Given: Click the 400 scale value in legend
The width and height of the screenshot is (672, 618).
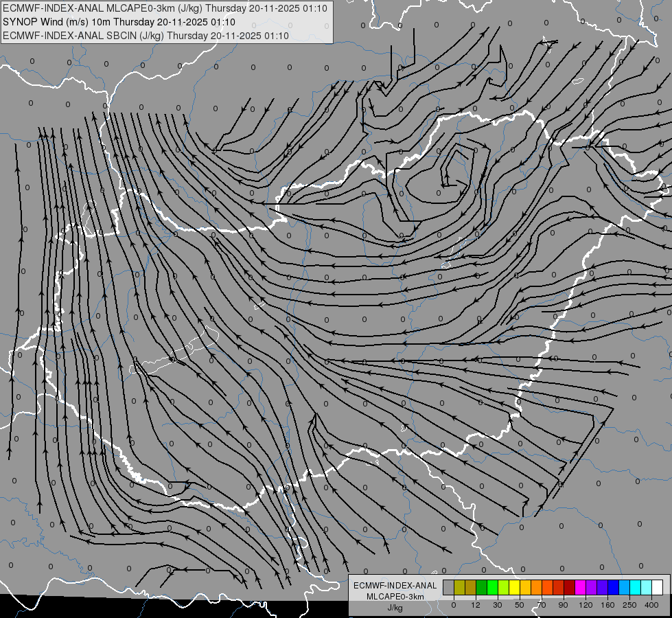Looking at the screenshot, I should (651, 606).
